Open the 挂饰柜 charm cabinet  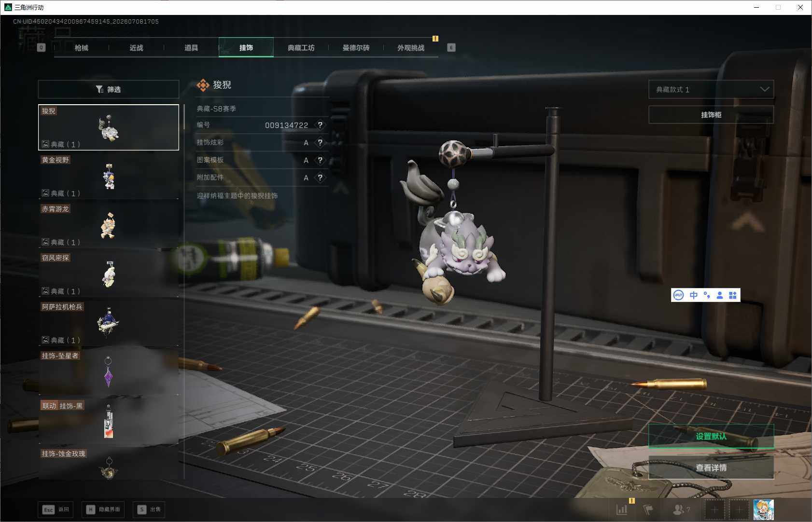click(711, 115)
